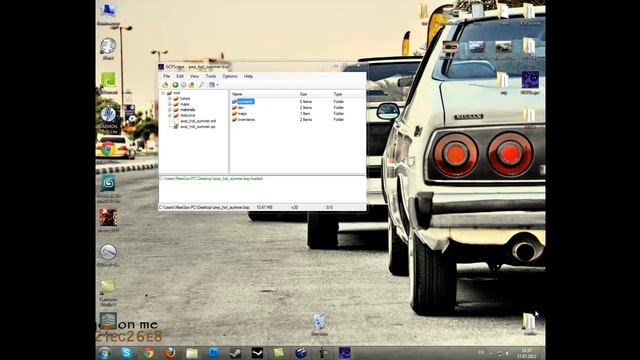Click the file size value in the status bar
Image resolution: width=640 pixels, height=360 pixels.
click(264, 208)
